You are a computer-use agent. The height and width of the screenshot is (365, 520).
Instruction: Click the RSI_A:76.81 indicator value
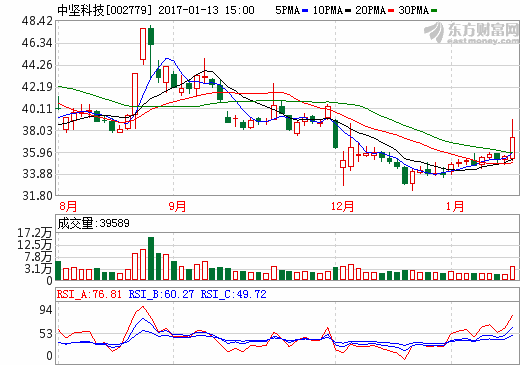89,294
